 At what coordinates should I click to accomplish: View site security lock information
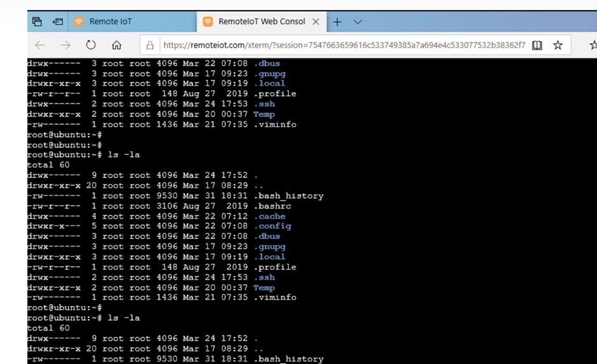click(x=150, y=45)
